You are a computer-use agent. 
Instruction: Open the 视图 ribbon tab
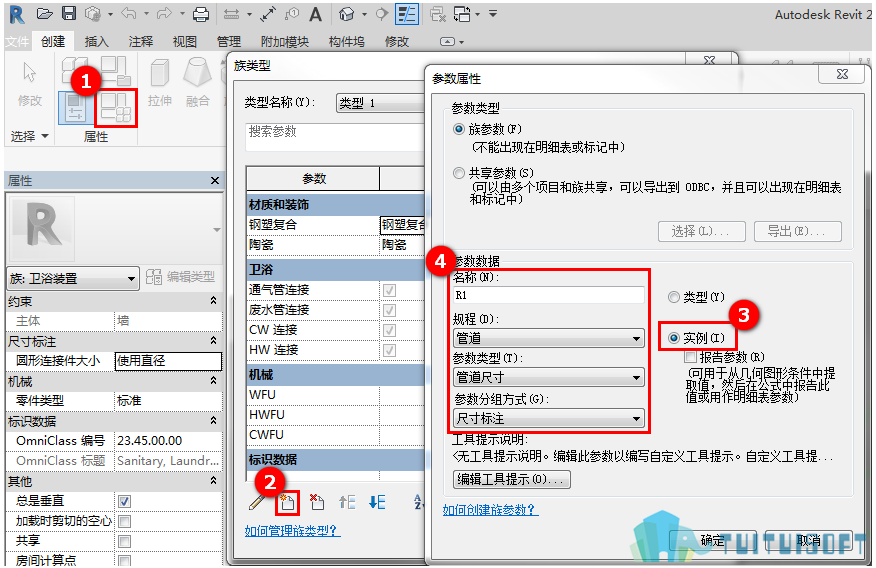click(185, 42)
